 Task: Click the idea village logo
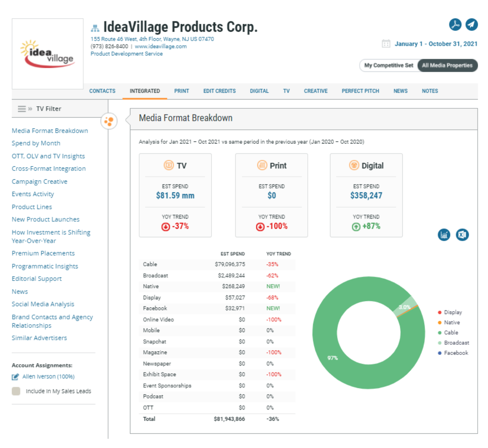47,54
